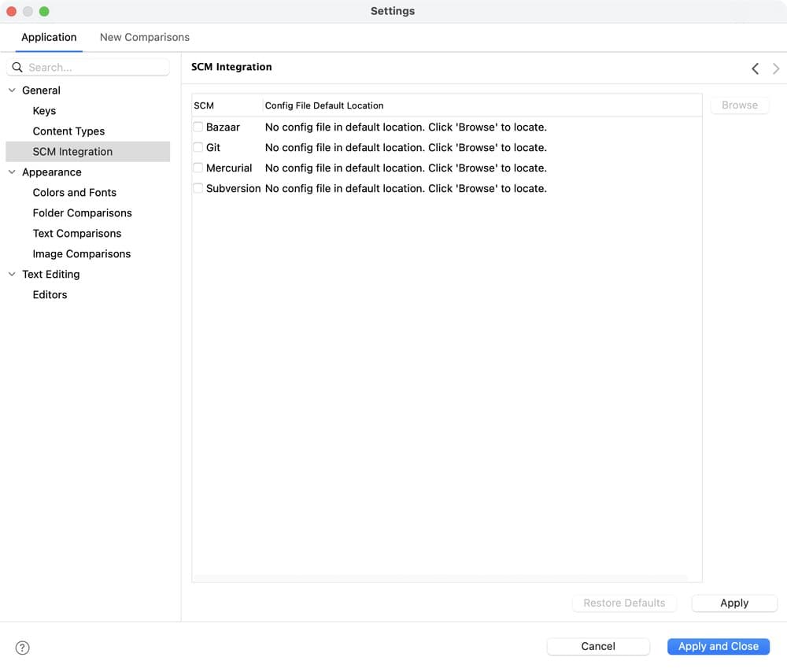
Task: Select the Bazaar row config message
Action: click(405, 127)
